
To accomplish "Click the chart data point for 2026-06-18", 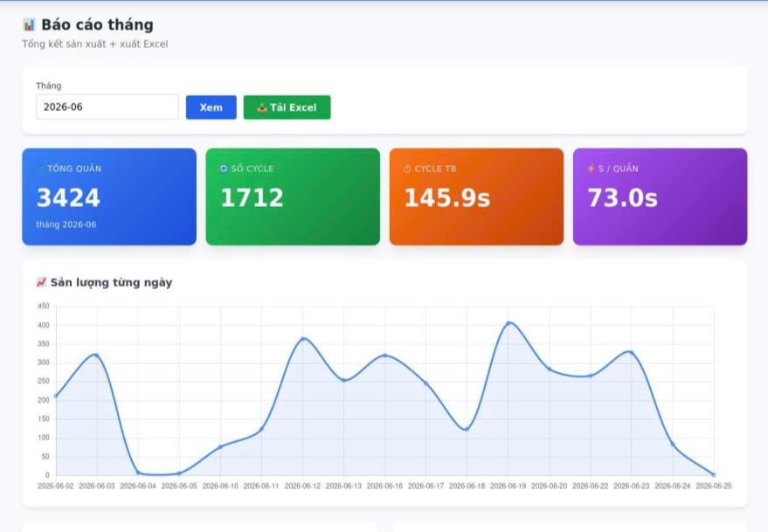I will pos(467,429).
